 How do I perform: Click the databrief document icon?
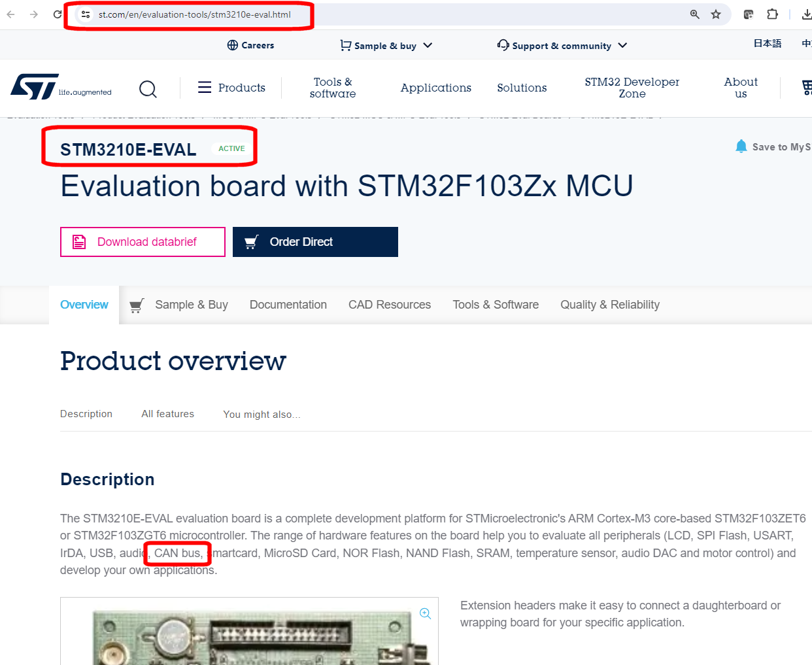point(79,241)
